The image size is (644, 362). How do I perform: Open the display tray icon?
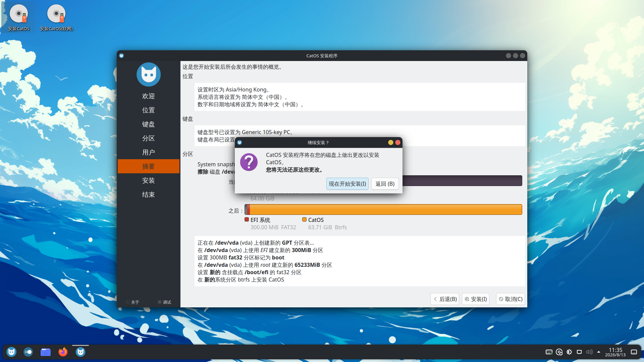(x=579, y=352)
